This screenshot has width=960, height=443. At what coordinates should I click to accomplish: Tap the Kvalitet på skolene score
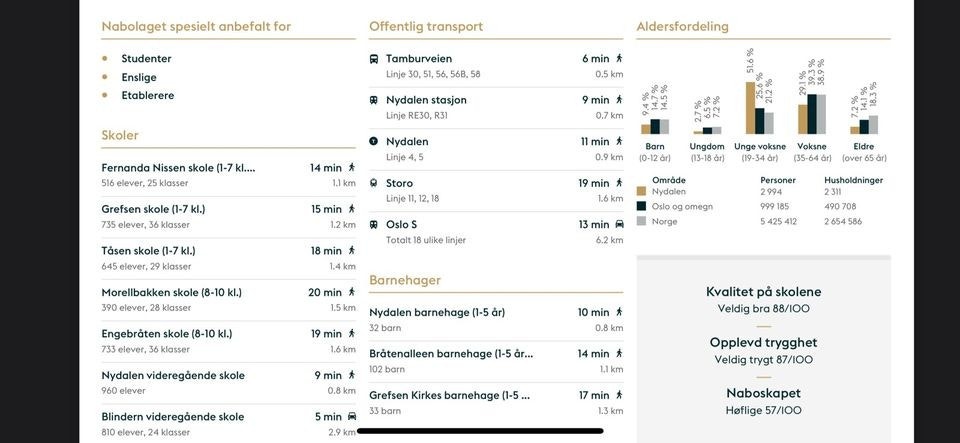point(764,309)
